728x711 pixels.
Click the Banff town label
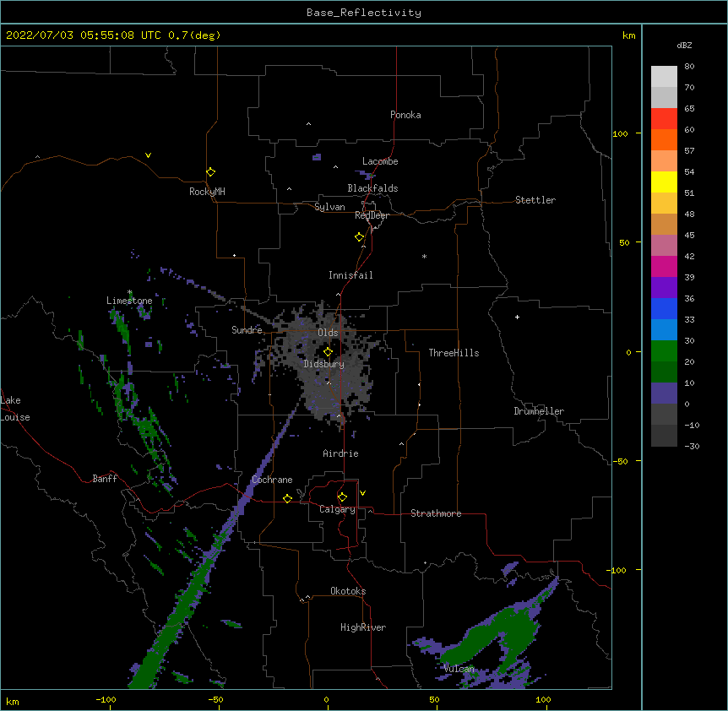point(105,479)
